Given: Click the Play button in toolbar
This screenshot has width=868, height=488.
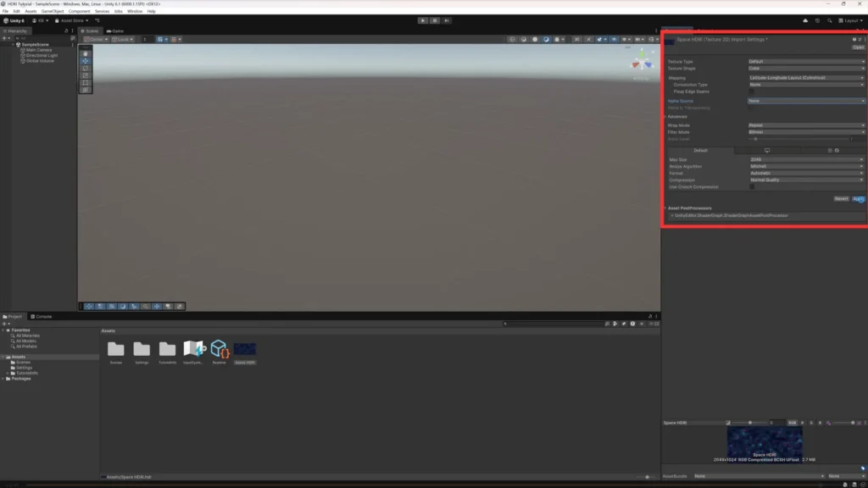Looking at the screenshot, I should [x=423, y=20].
